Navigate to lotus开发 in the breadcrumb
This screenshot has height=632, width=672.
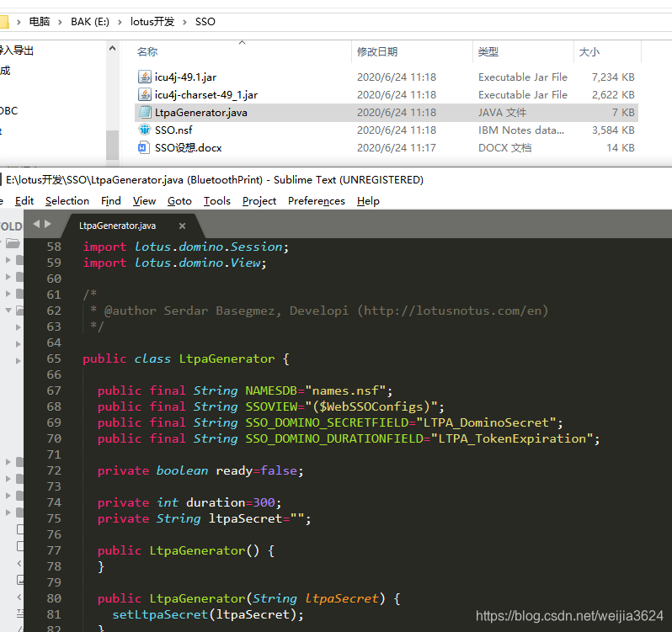click(x=152, y=21)
